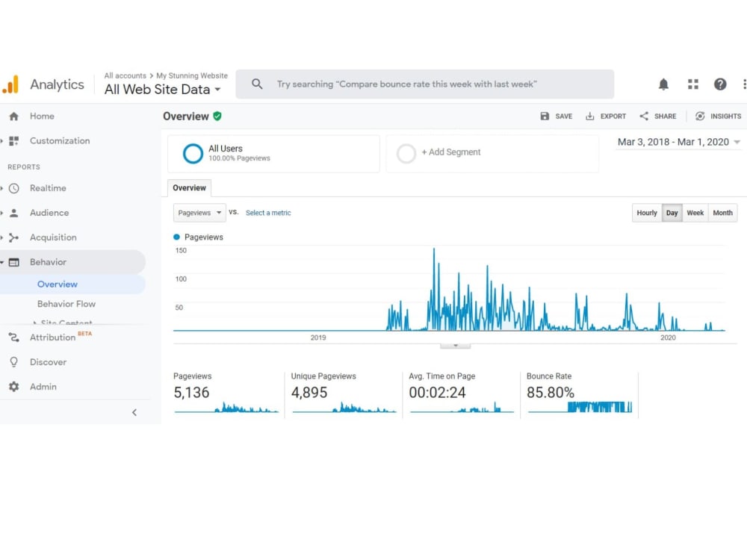Viewport: 747px width, 560px height.
Task: Click the tallest peak in the pageviews chart
Action: coord(433,249)
